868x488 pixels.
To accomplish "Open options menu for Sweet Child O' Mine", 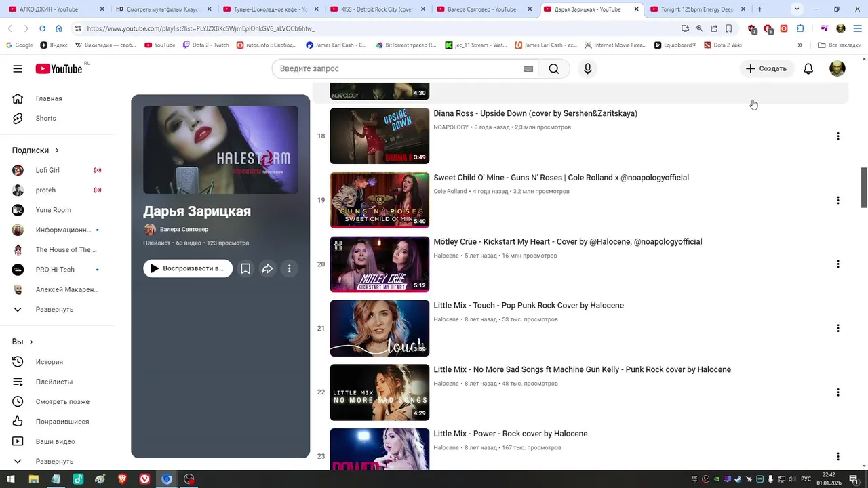I will (838, 201).
